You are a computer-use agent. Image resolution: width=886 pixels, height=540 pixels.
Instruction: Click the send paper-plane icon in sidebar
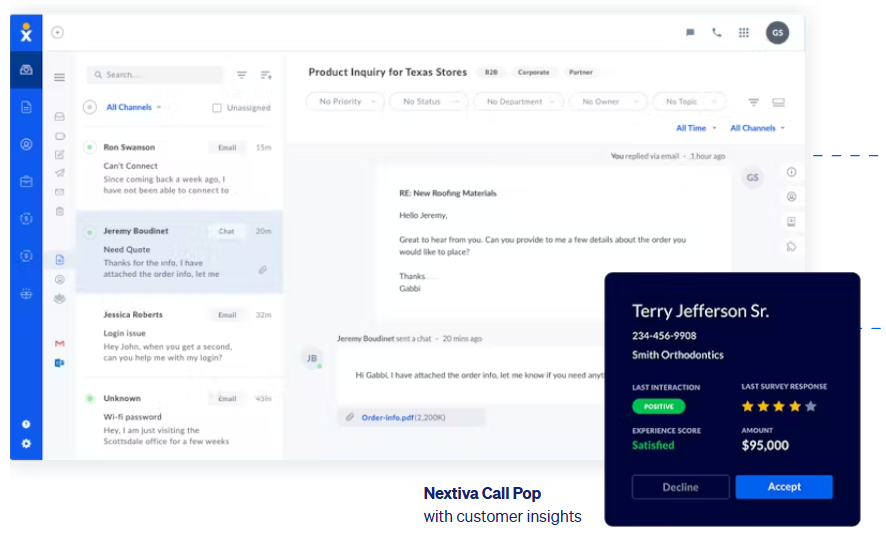(x=59, y=173)
